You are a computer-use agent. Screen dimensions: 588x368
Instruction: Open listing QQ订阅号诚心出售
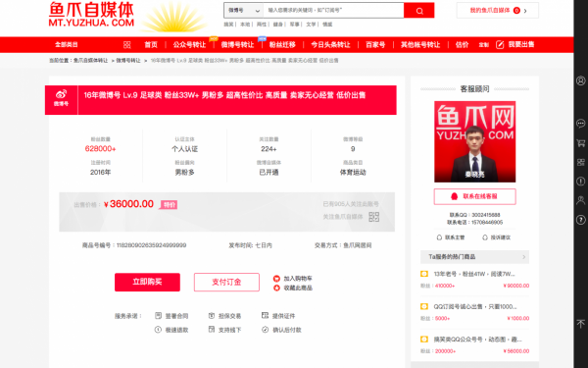point(475,307)
